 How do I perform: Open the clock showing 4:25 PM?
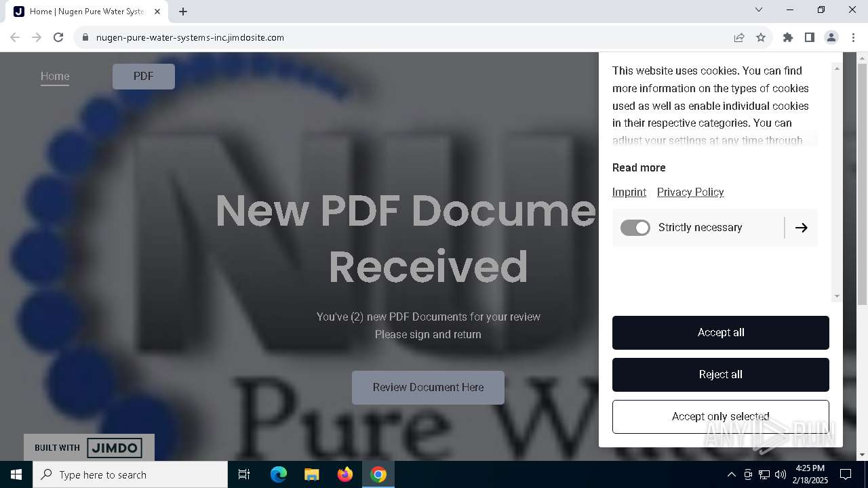coord(812,474)
